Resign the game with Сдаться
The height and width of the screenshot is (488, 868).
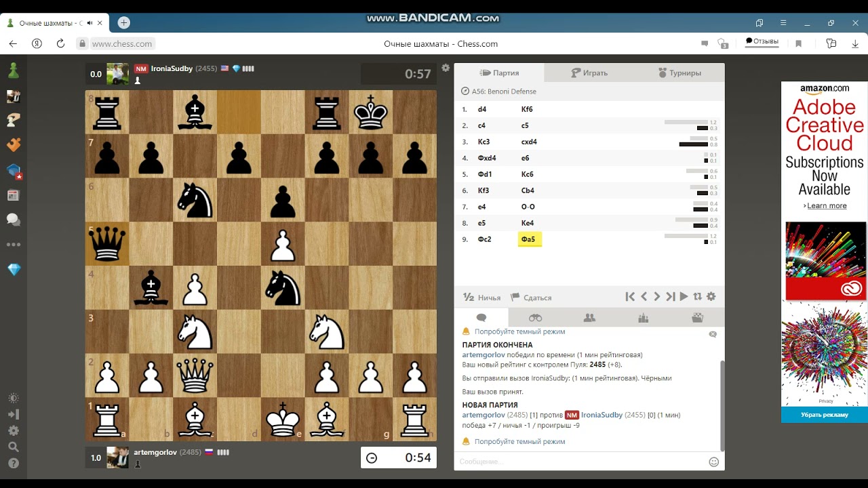[531, 298]
